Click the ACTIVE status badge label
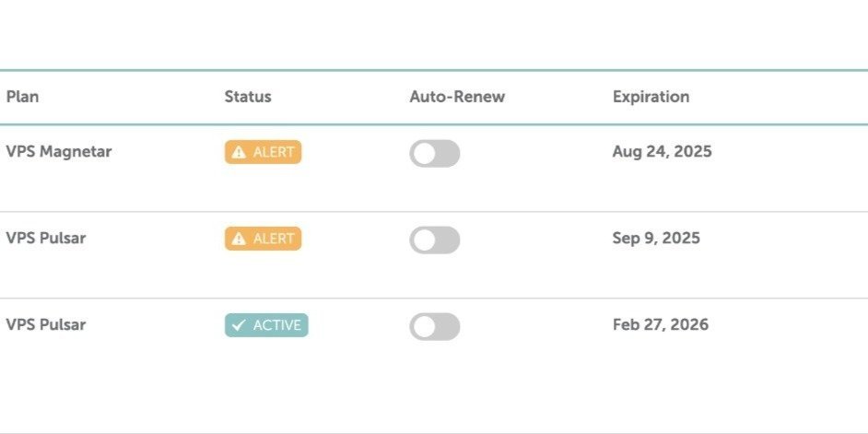This screenshot has width=868, height=434. pos(277,325)
